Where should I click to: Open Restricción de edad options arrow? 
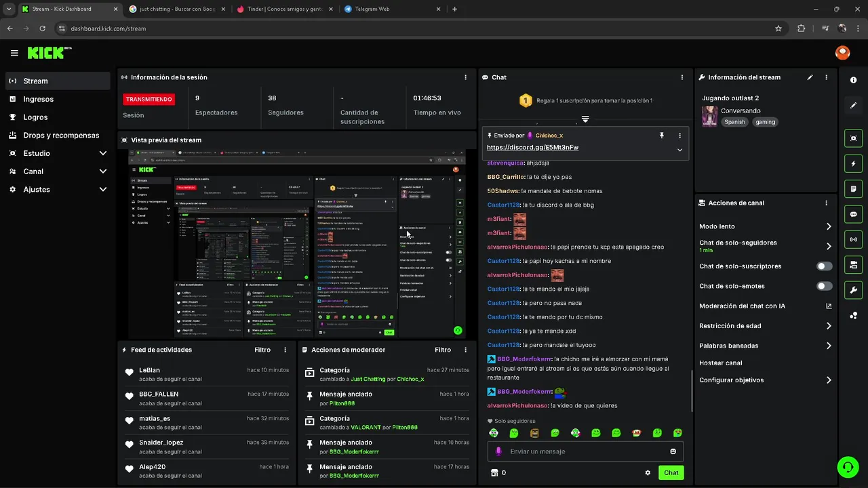point(829,326)
